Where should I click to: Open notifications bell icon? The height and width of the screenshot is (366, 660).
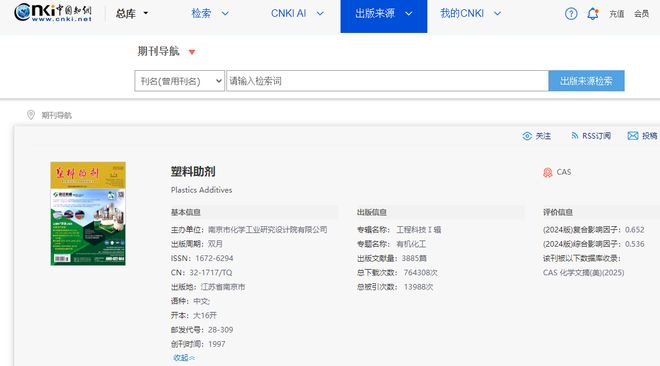pyautogui.click(x=593, y=14)
